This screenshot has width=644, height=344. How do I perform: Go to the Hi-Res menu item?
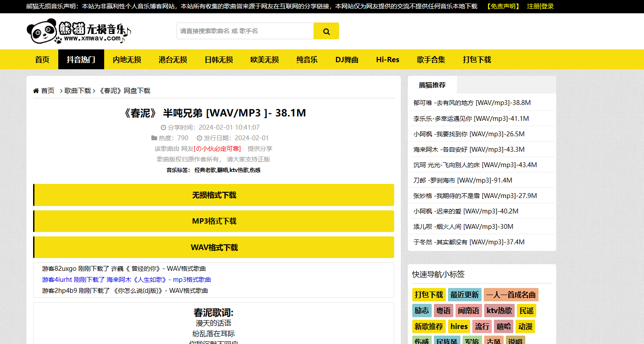pos(388,60)
